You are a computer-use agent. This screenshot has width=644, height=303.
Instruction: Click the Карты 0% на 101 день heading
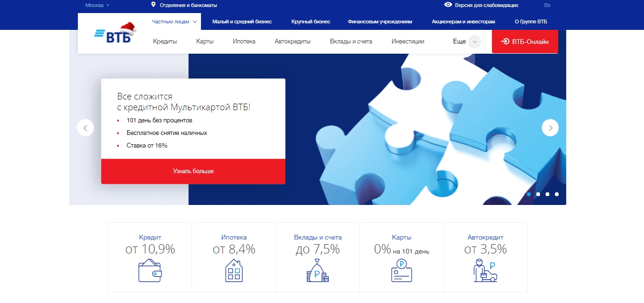pos(402,244)
